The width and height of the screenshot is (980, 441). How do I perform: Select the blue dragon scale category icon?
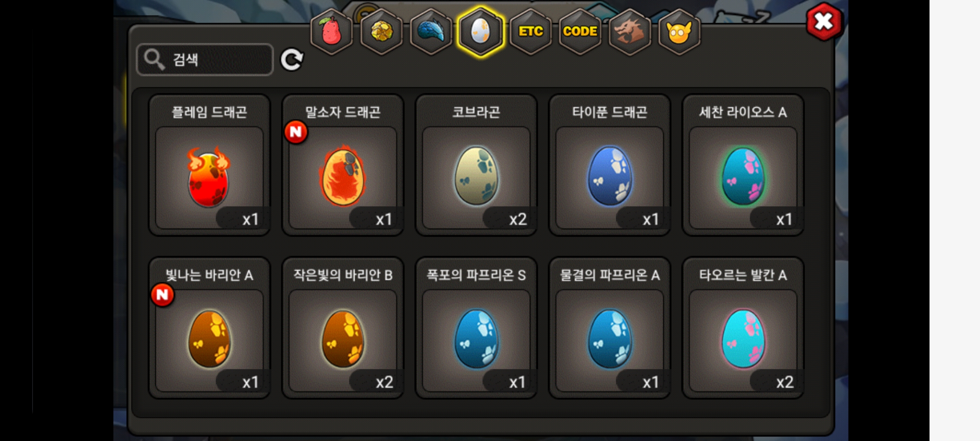pyautogui.click(x=431, y=32)
